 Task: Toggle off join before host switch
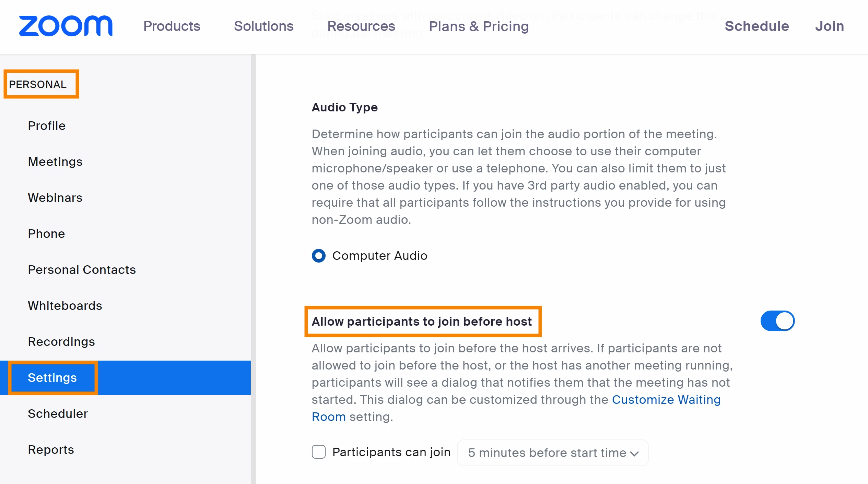click(777, 321)
